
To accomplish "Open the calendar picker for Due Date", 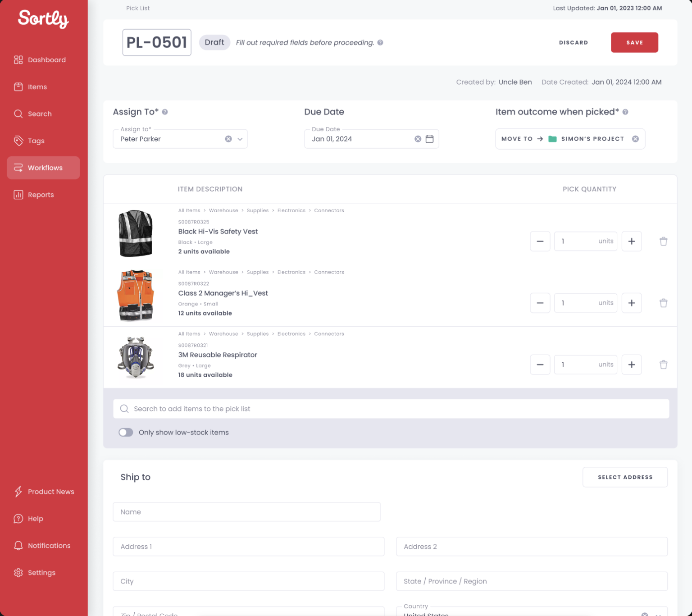I will pyautogui.click(x=429, y=139).
